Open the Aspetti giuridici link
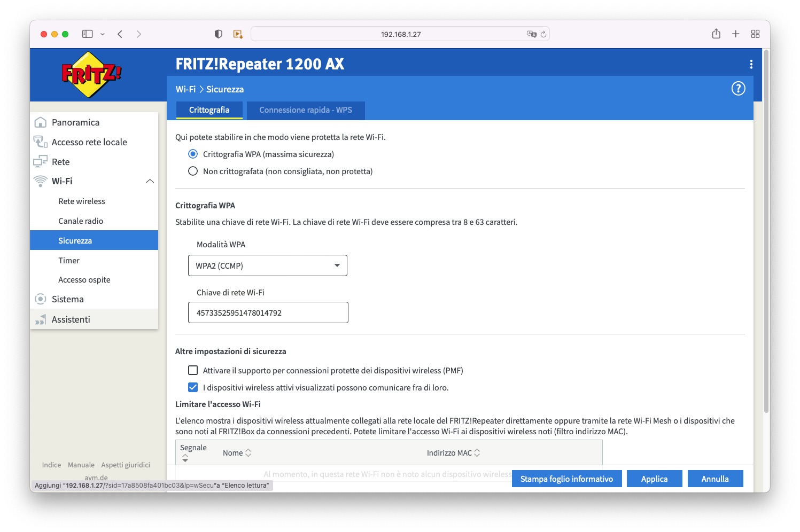This screenshot has width=800, height=532. 126,465
